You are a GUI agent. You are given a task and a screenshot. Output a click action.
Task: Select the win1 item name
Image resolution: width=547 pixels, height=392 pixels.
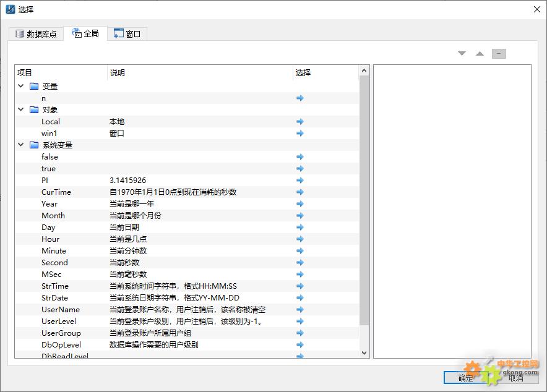(x=49, y=134)
